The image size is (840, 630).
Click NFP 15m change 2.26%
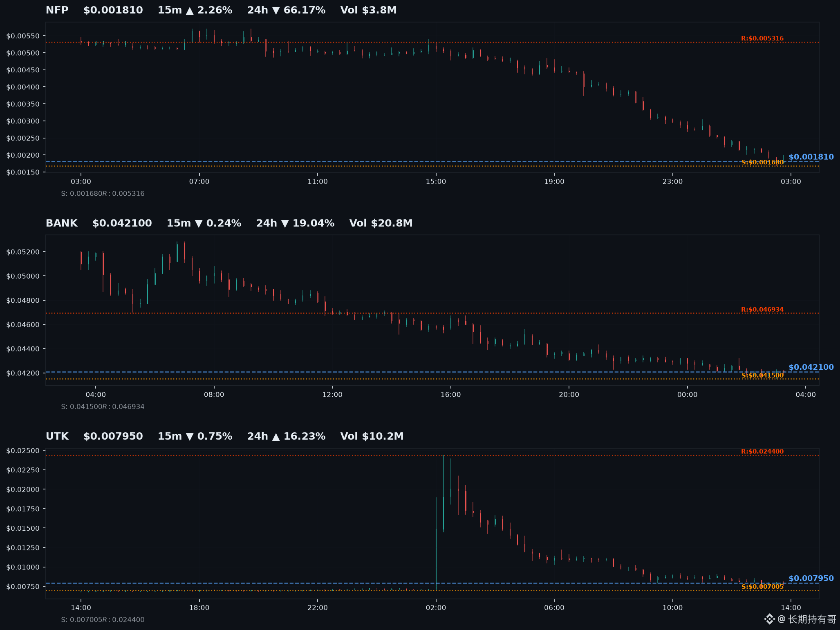195,10
